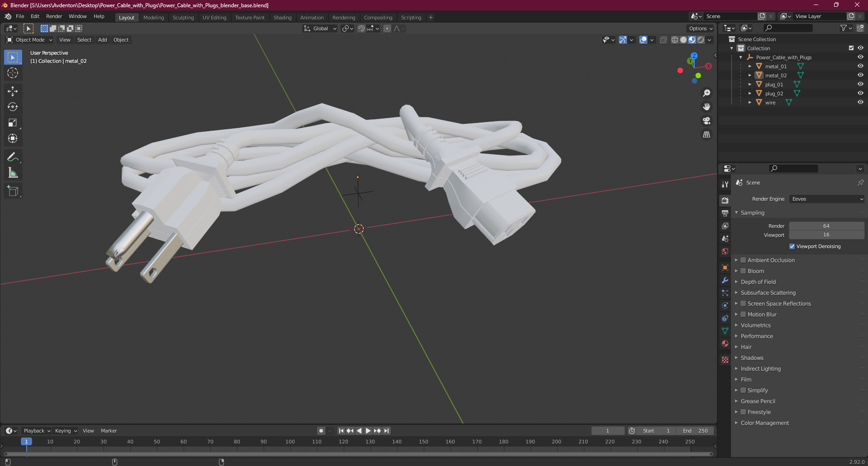Switch to the Modeling workspace tab
Screen dimensions: 868x466
click(x=154, y=18)
